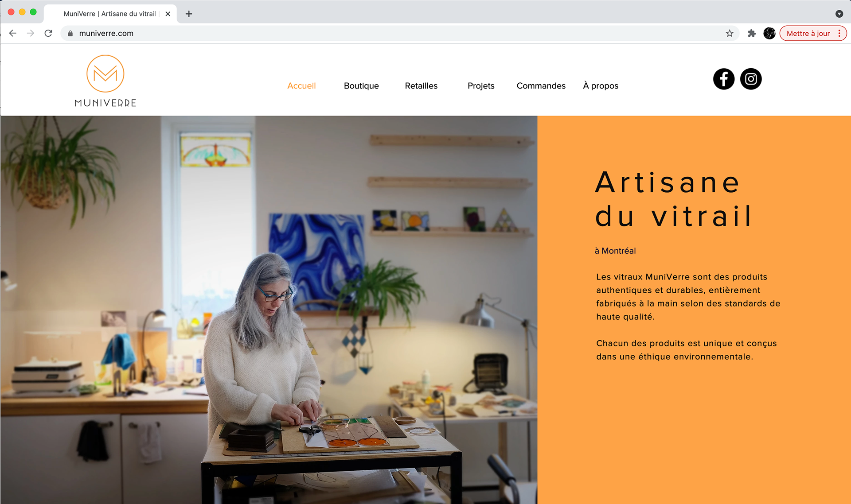Close the MuniVerre tab
Screen dimensions: 851x504
click(x=168, y=14)
